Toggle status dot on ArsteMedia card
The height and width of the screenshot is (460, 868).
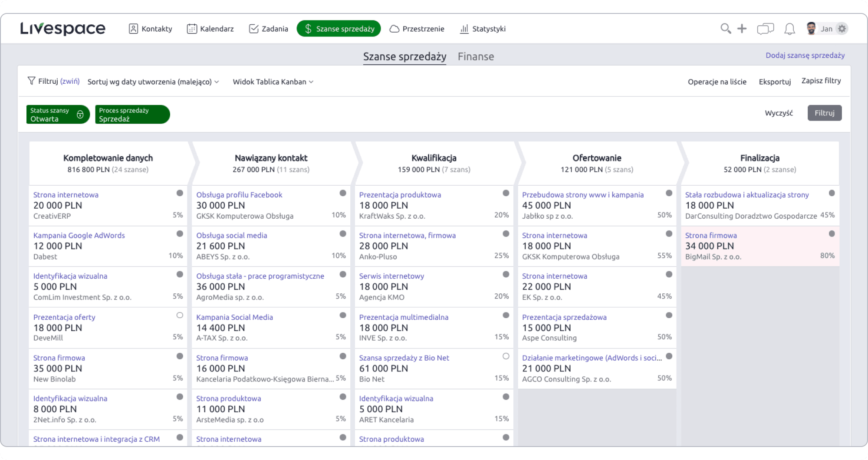pyautogui.click(x=343, y=397)
